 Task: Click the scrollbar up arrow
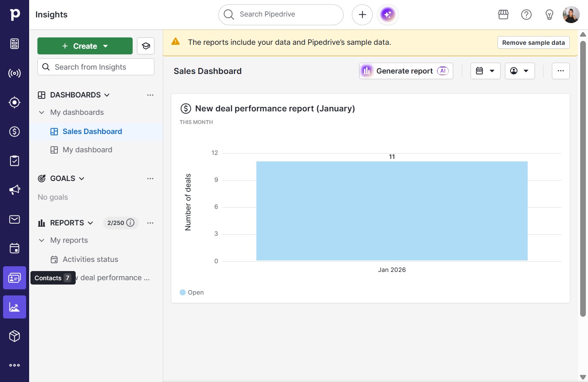point(583,34)
